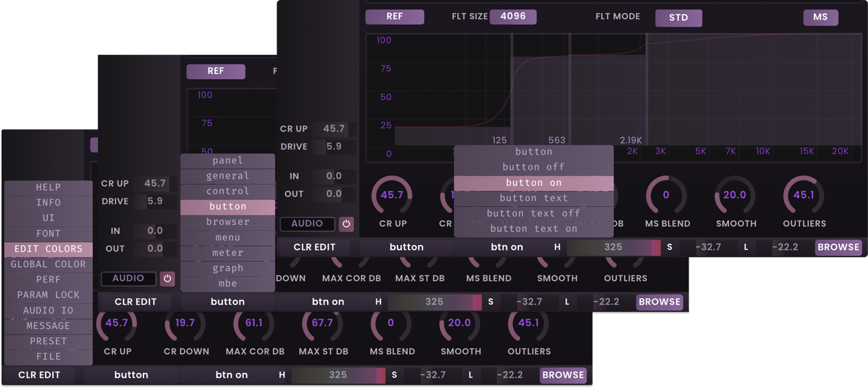Screen dimensions: 868x388
Task: Select EDIT COLORS from the left menu
Action: (49, 249)
